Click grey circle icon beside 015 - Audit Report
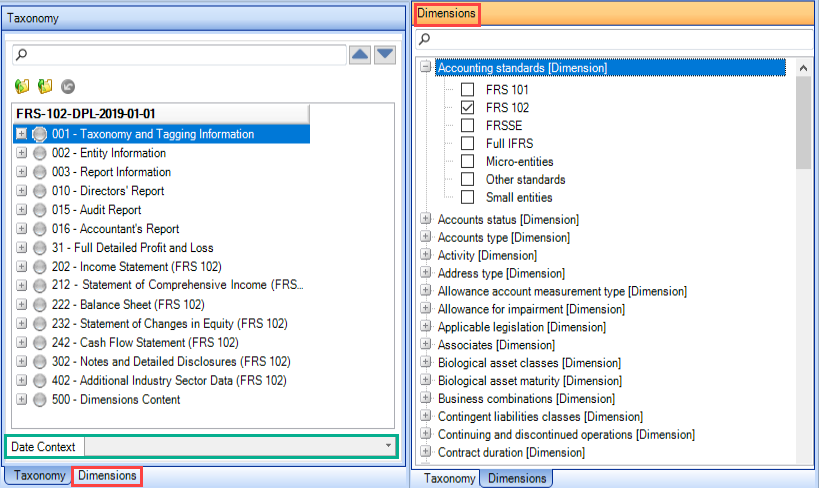819x488 pixels. pyautogui.click(x=40, y=210)
